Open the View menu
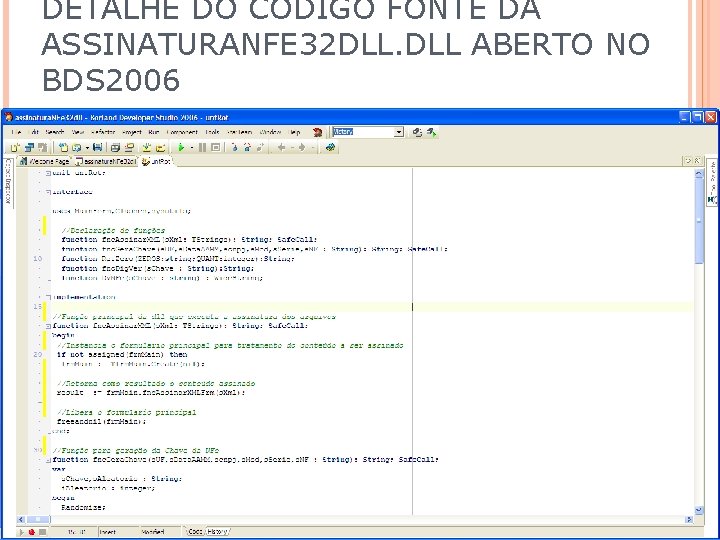 (x=78, y=132)
